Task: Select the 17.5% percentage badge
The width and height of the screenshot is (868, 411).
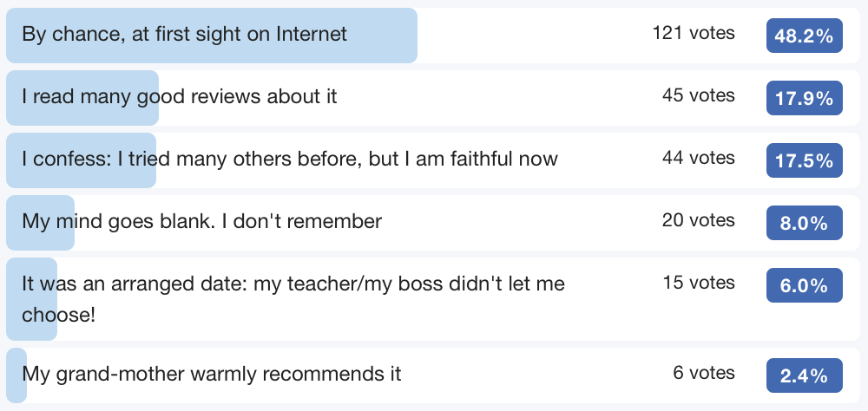Action: pos(804,160)
